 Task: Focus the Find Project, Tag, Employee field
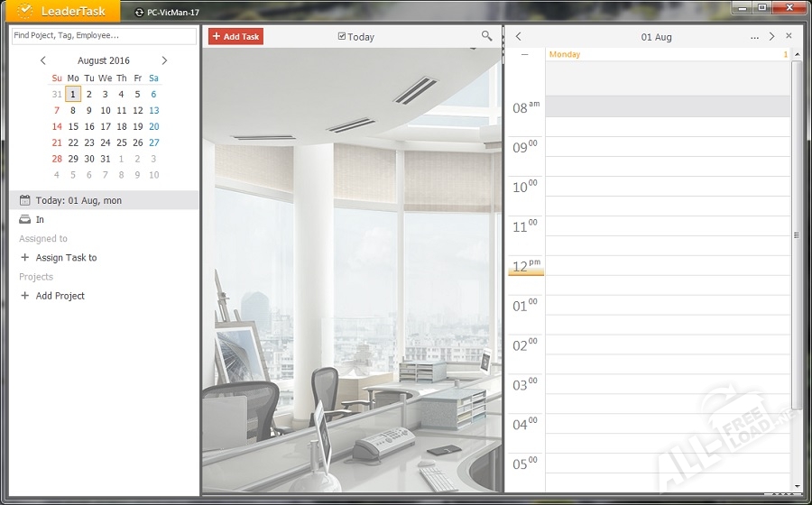(104, 36)
